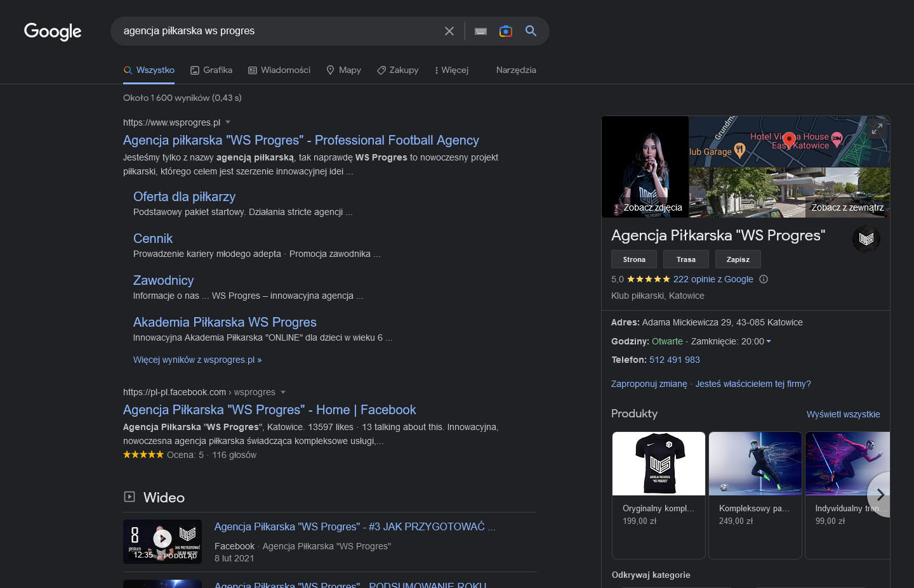The width and height of the screenshot is (914, 588).
Task: Open Narzędzia search tools
Action: coord(516,70)
